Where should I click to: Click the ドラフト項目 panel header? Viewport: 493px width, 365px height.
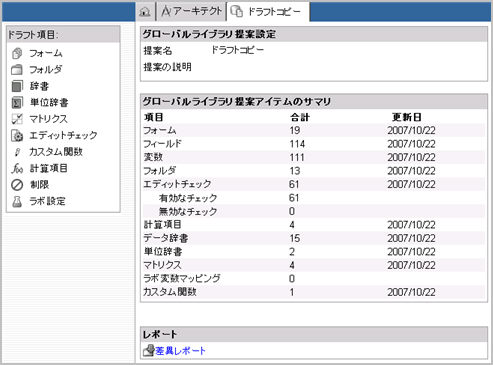pyautogui.click(x=63, y=34)
